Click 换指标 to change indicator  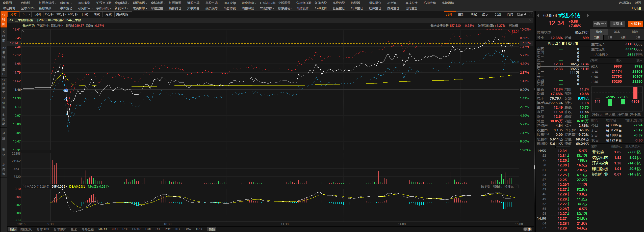509,187
